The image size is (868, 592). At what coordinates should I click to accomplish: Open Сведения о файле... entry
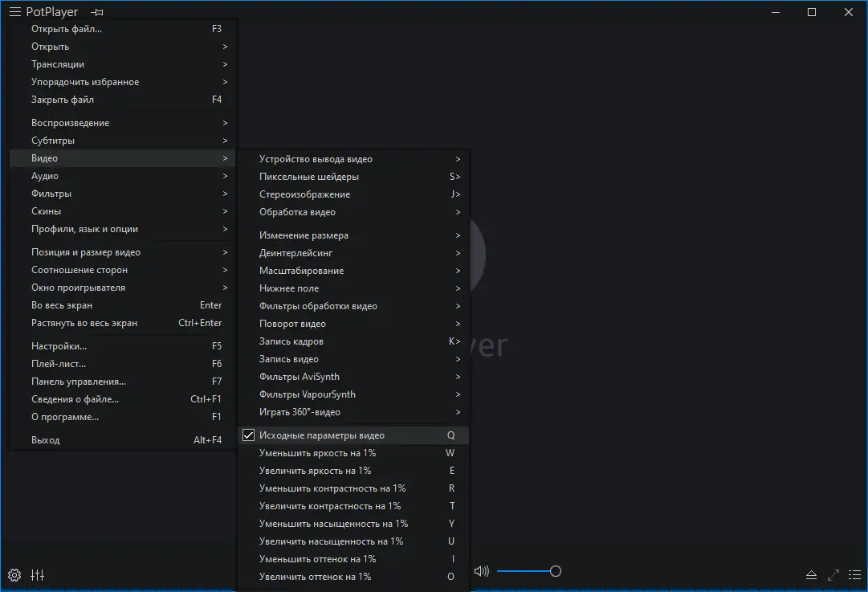[123, 399]
